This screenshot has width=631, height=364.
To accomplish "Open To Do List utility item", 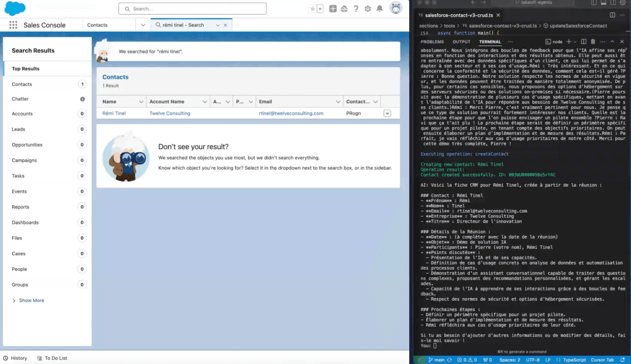I will [x=52, y=358].
